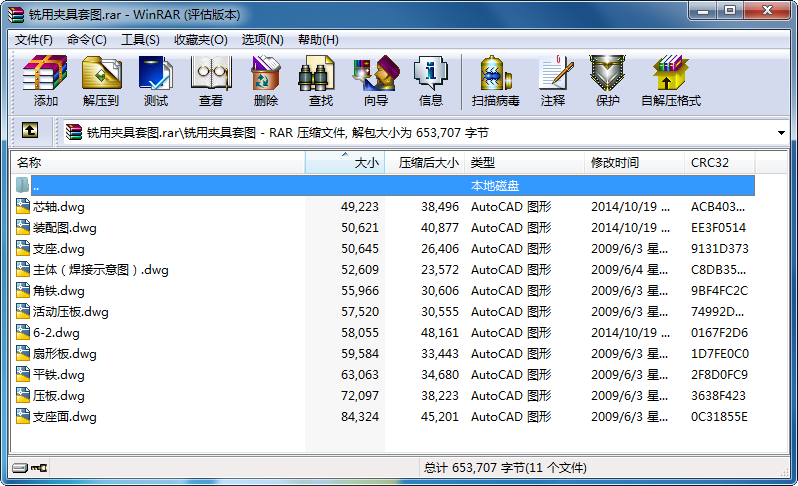Select the 装配图.dwg file
The width and height of the screenshot is (798, 486).
[x=64, y=227]
